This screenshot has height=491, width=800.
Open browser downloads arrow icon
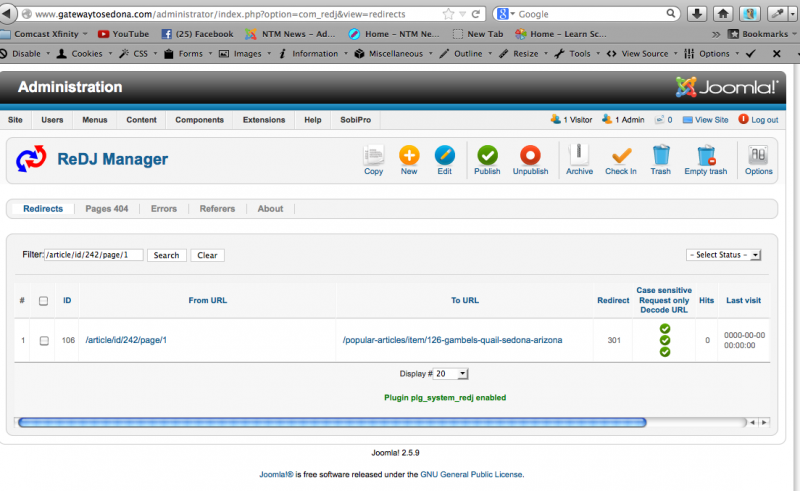[x=696, y=14]
